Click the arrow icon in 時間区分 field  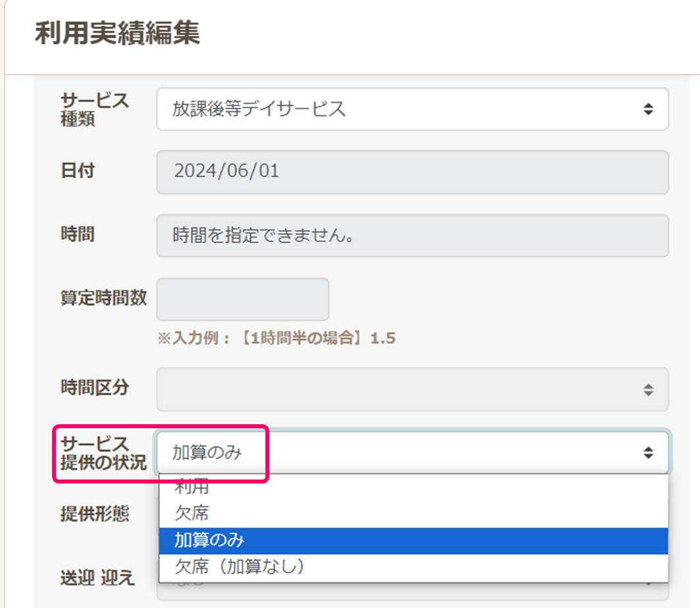pos(649,389)
